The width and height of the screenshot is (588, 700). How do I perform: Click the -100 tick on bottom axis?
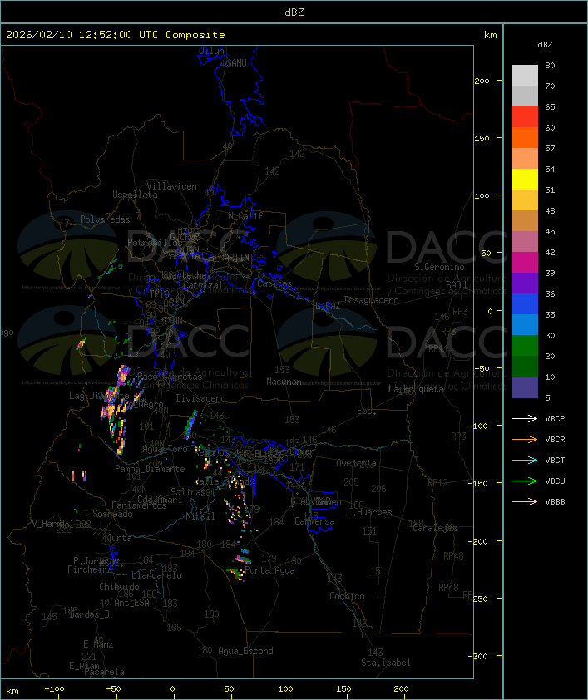pos(54,689)
